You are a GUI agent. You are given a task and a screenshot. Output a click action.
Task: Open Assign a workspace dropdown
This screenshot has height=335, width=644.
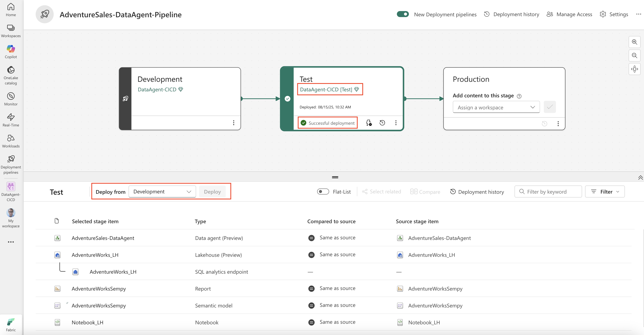[496, 107]
